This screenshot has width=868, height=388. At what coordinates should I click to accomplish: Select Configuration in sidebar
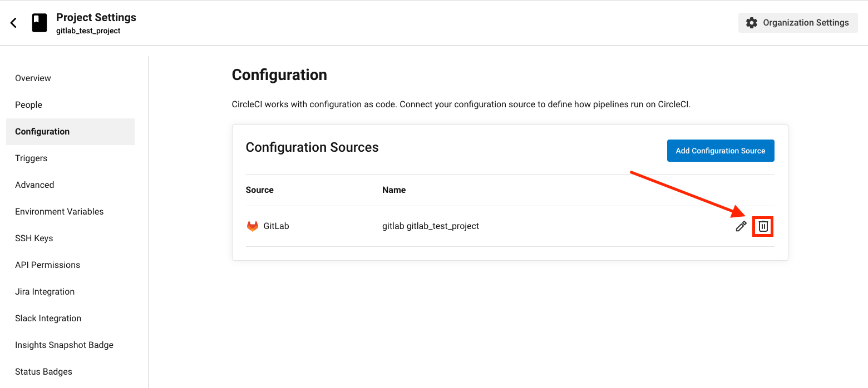pyautogui.click(x=70, y=132)
